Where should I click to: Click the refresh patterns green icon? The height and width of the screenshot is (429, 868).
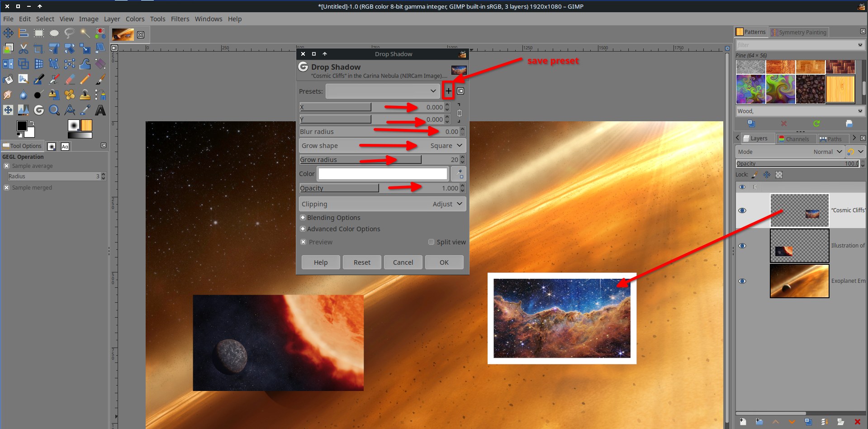[x=816, y=124]
